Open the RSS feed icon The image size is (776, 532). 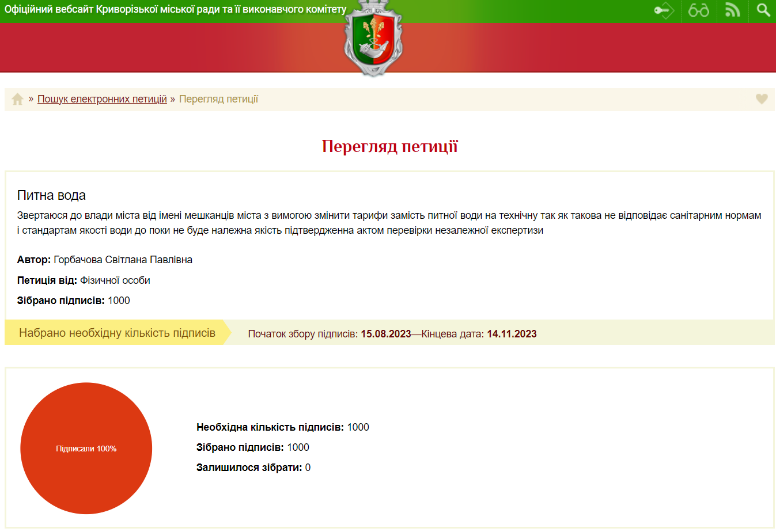pyautogui.click(x=732, y=10)
